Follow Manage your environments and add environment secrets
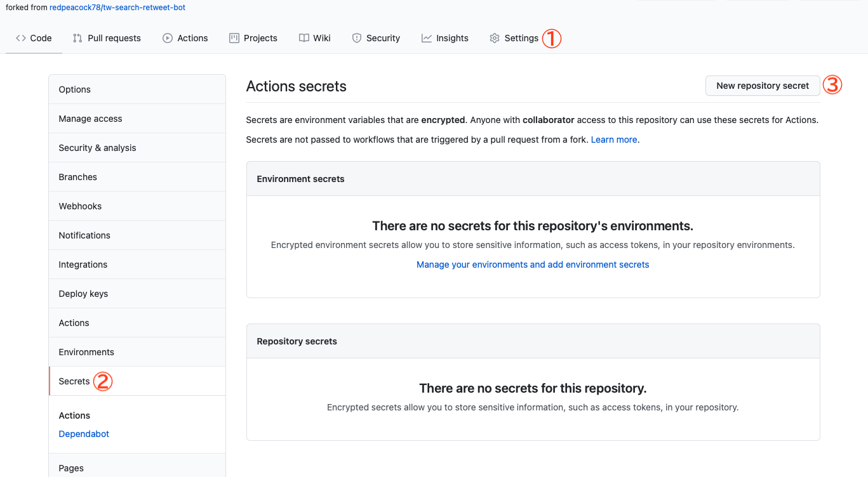The image size is (868, 477). coord(533,265)
